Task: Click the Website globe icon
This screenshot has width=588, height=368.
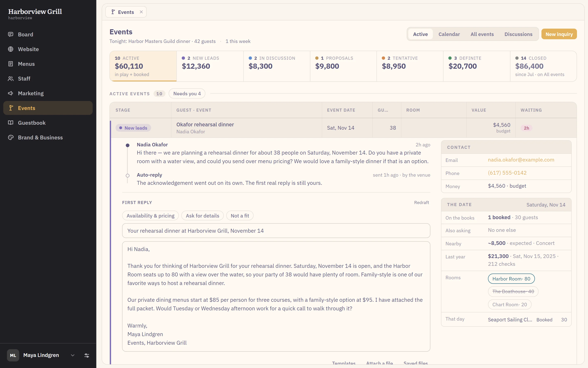Action: coord(10,49)
